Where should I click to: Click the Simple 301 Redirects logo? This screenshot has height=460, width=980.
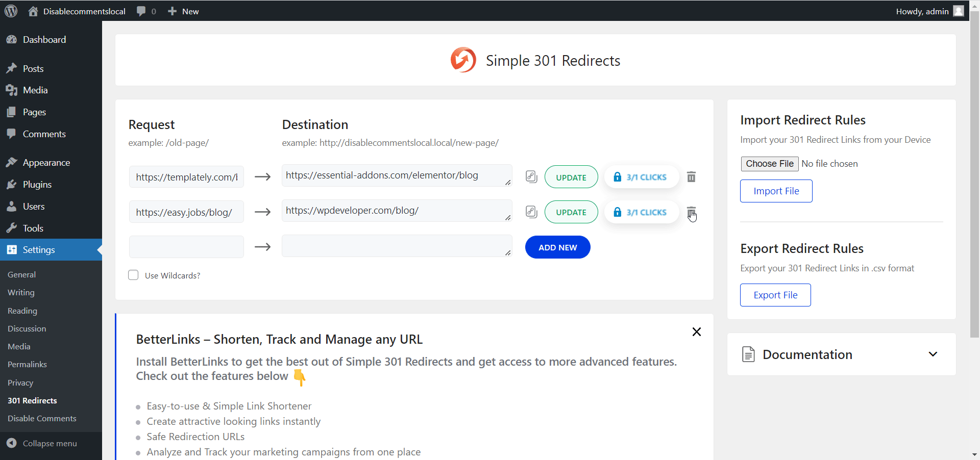pyautogui.click(x=463, y=60)
